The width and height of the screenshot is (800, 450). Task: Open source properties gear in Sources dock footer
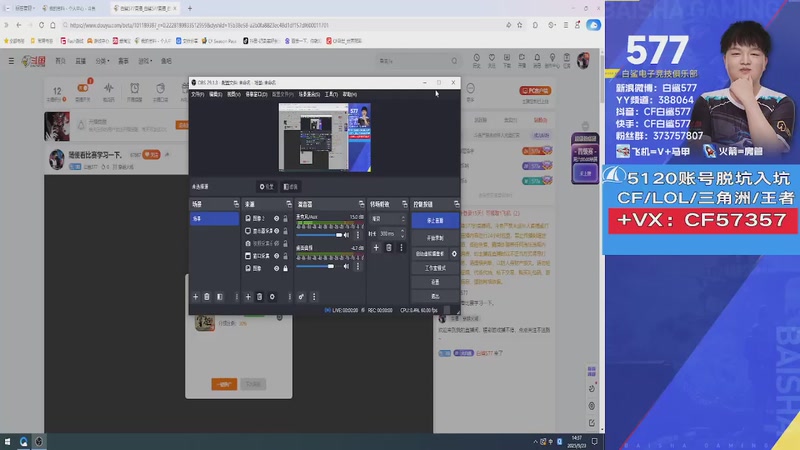click(272, 296)
